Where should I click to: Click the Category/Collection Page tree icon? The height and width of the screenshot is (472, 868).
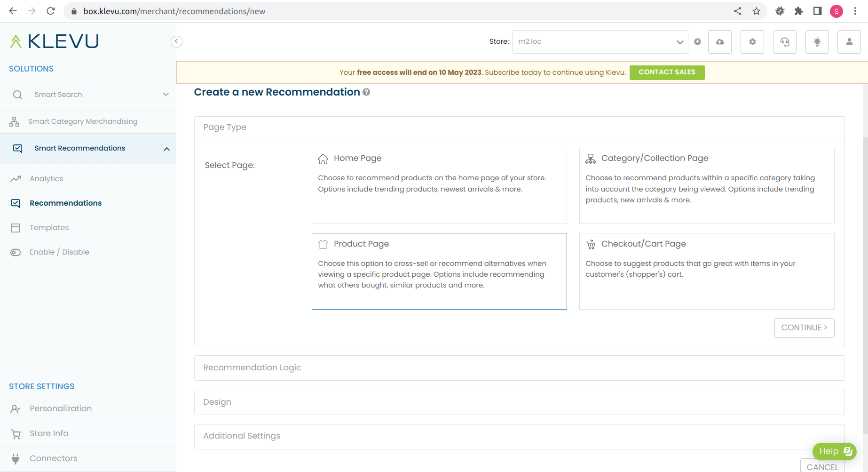591,159
